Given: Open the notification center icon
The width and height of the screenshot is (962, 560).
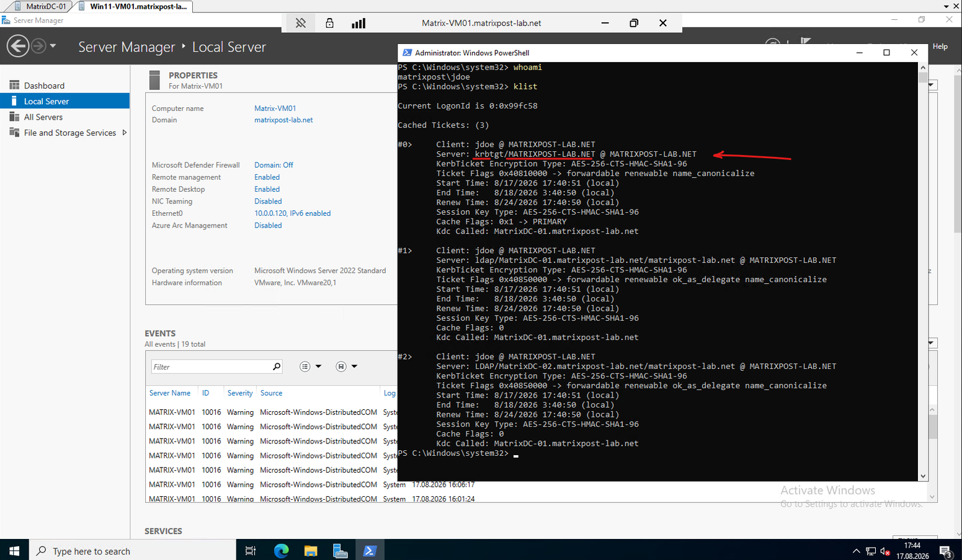Looking at the screenshot, I should point(946,551).
